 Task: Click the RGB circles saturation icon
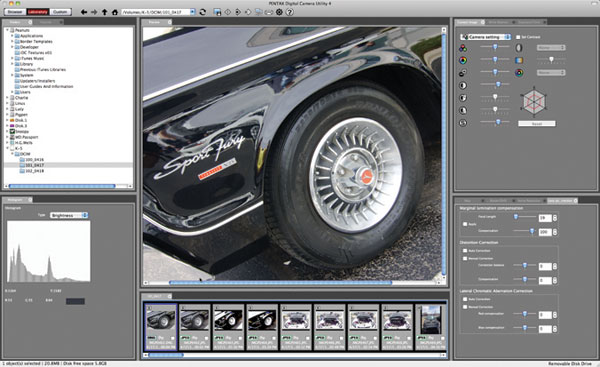(463, 48)
